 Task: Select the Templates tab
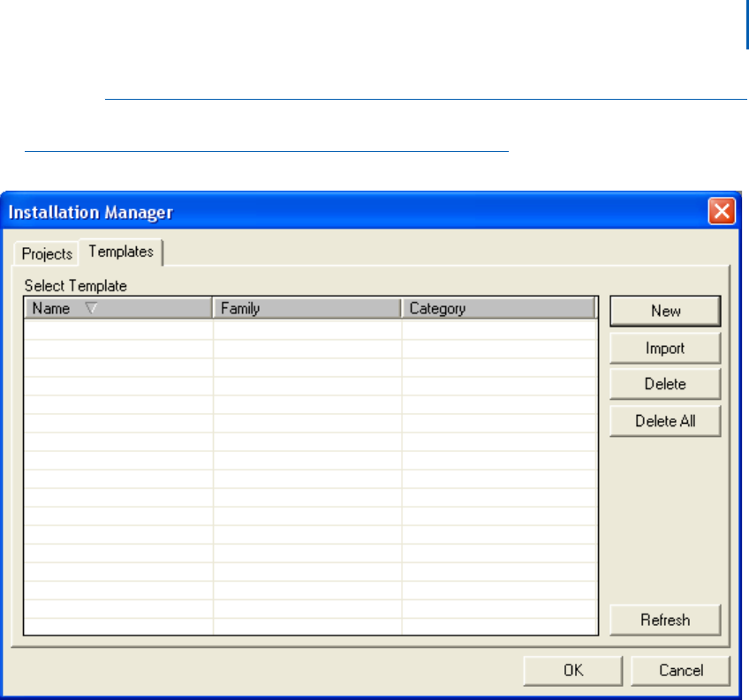[x=121, y=252]
